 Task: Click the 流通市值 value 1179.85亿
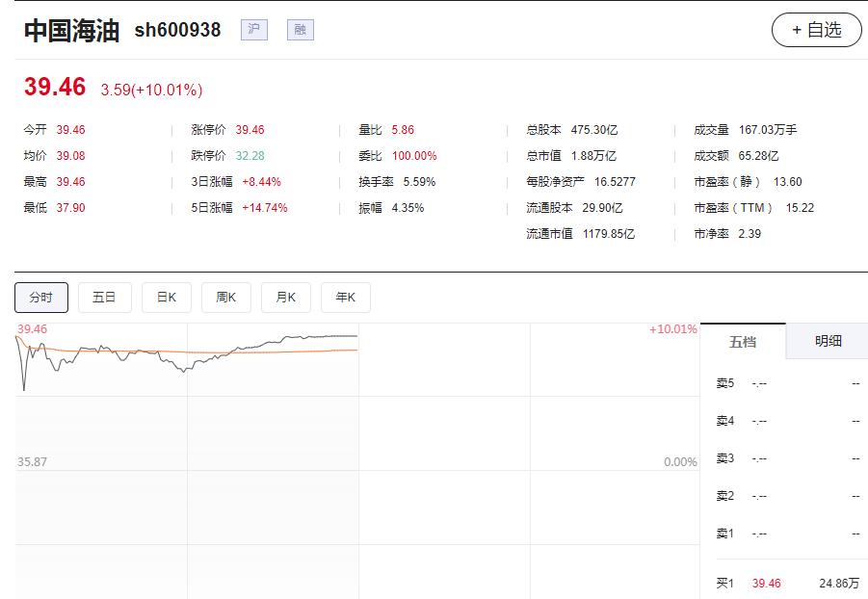tap(609, 234)
